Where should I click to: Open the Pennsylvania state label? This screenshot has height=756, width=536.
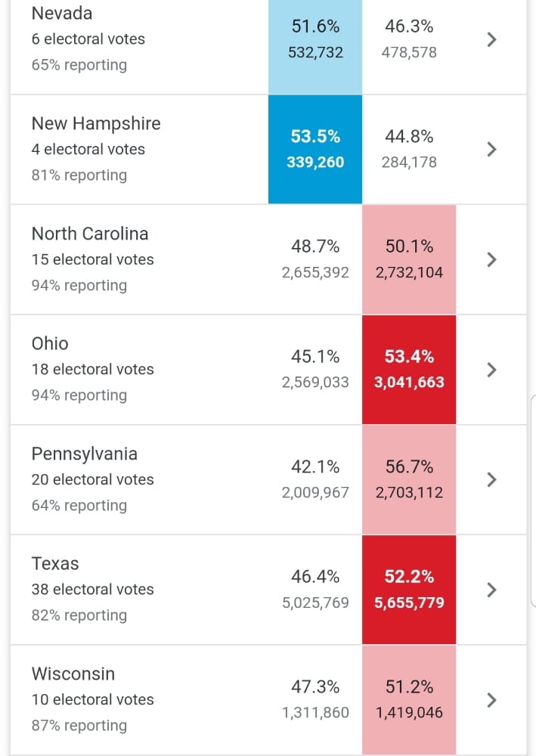(x=85, y=454)
